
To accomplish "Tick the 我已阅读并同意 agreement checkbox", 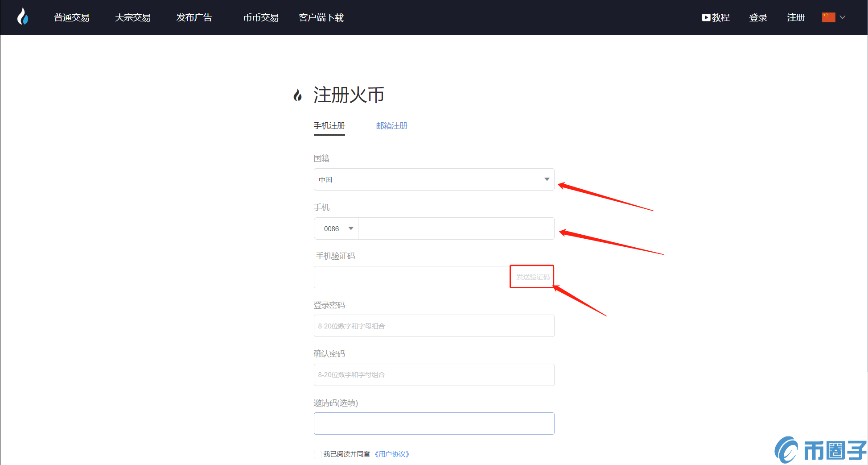I will [x=317, y=454].
